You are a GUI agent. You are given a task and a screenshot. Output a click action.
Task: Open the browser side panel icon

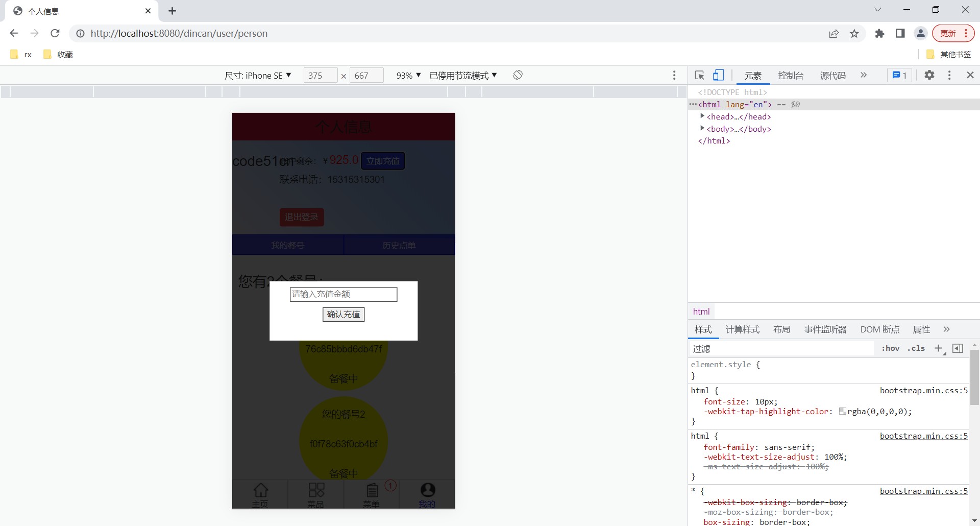coord(900,34)
